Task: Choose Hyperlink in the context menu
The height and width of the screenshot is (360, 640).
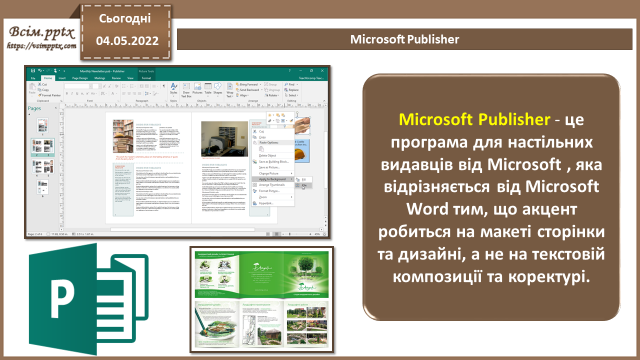Action: tap(273, 203)
